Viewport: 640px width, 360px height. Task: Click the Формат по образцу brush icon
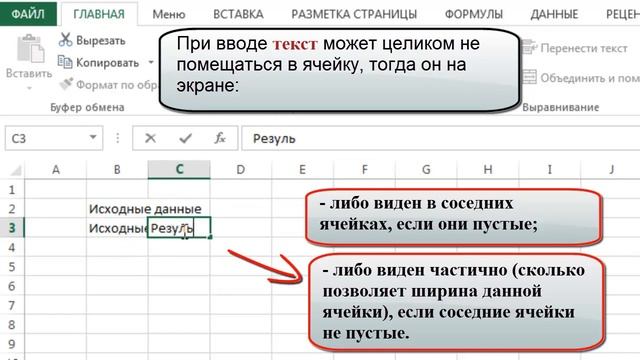click(66, 84)
